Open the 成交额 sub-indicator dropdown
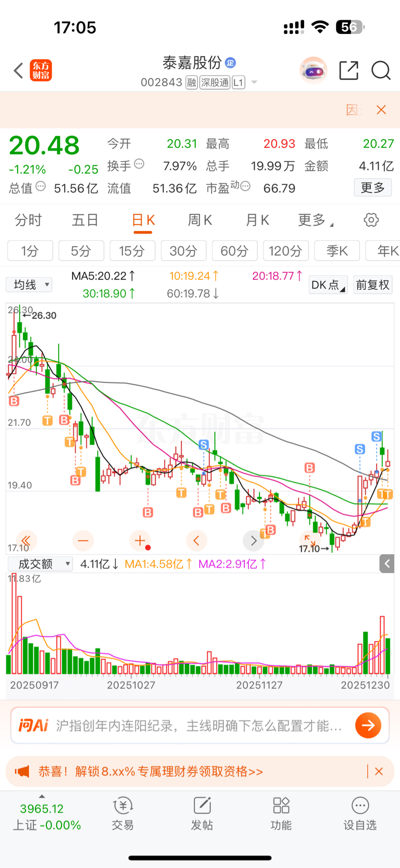 click(x=40, y=564)
